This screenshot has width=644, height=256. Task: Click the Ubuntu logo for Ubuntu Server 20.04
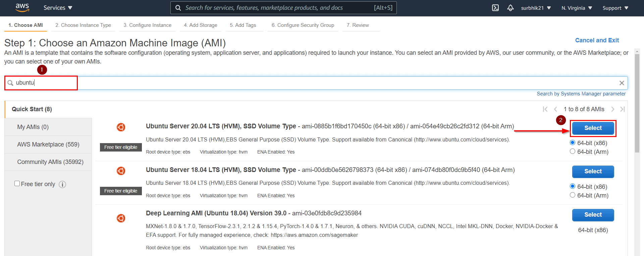(121, 127)
